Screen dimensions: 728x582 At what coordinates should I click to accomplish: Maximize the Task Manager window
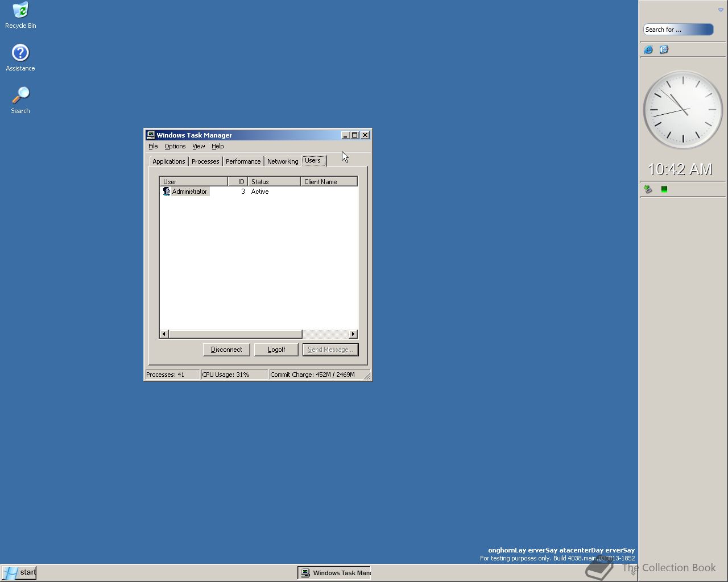tap(355, 135)
